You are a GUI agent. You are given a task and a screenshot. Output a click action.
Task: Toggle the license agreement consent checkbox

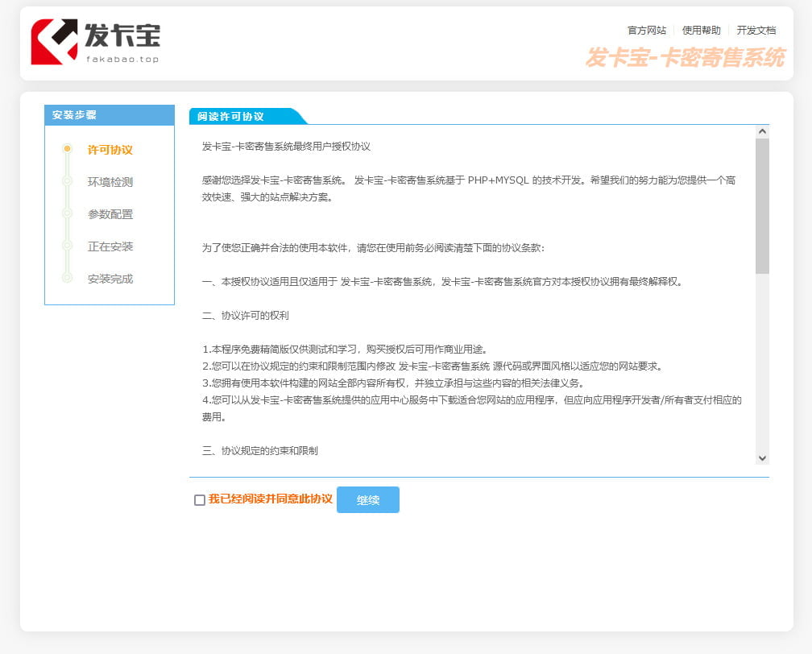[198, 501]
